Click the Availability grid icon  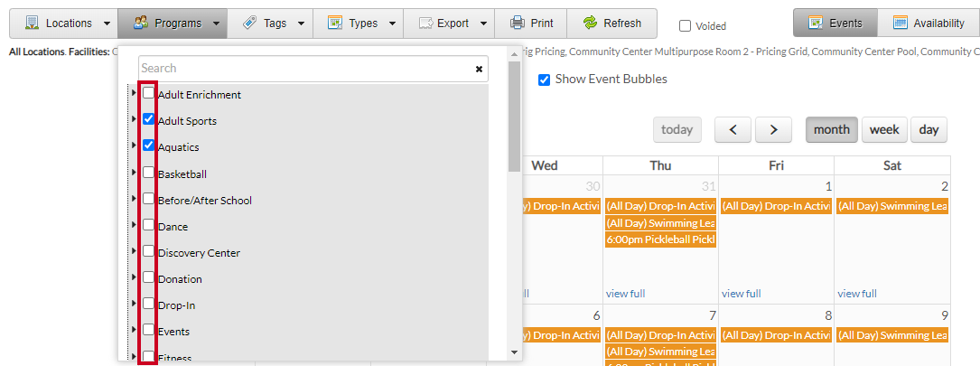(x=900, y=23)
